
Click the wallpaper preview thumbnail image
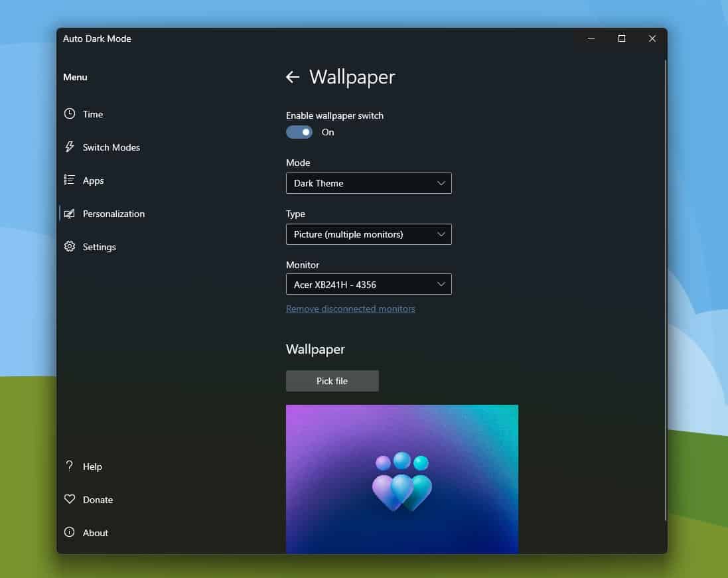[x=401, y=478]
